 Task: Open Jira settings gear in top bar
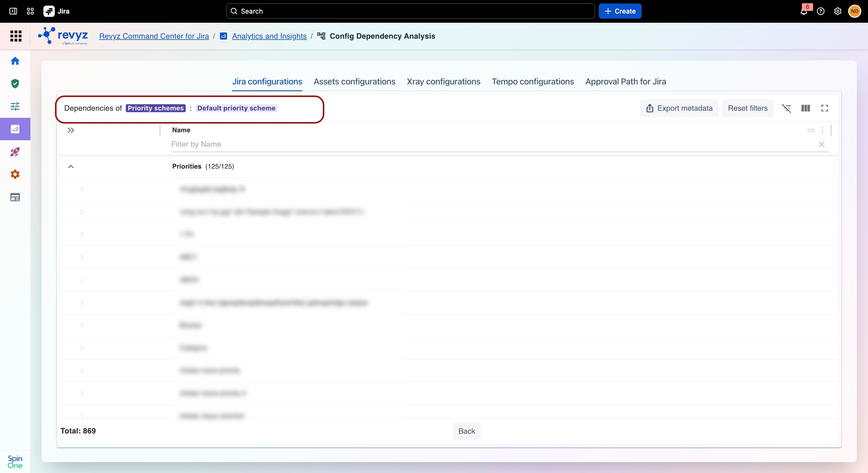(838, 11)
